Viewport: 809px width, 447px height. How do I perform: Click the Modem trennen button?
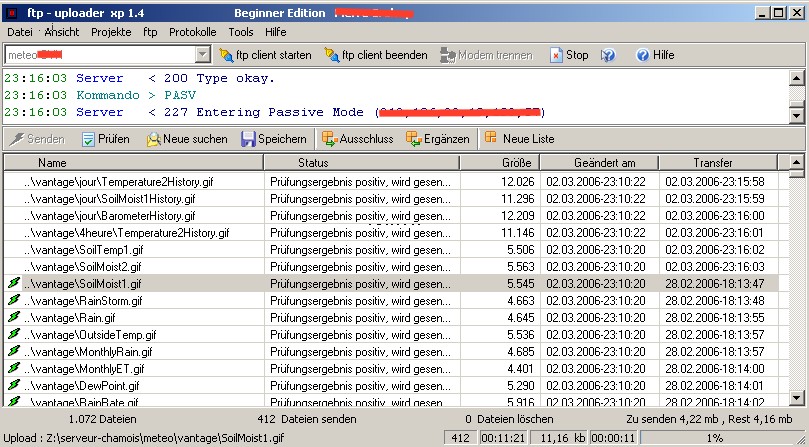tap(486, 55)
